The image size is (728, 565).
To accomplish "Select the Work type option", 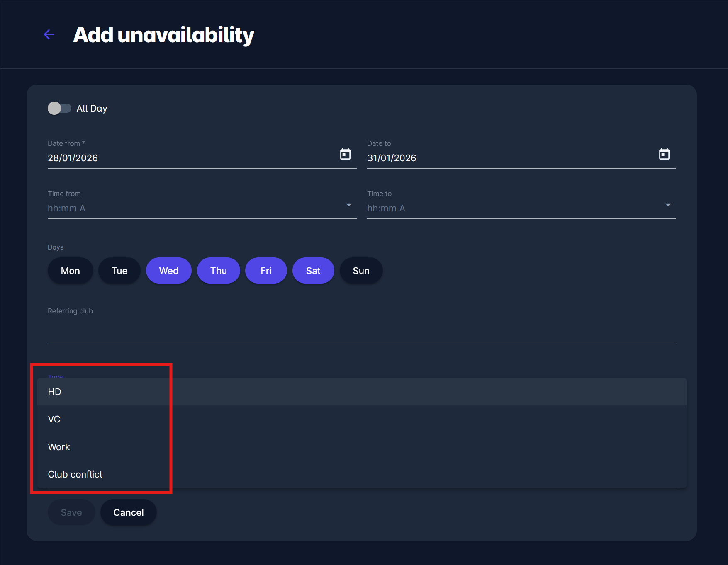I will (x=59, y=447).
